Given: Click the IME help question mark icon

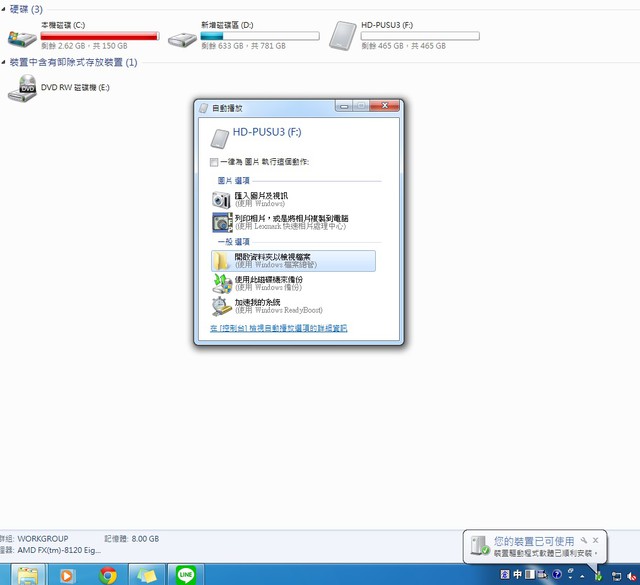Looking at the screenshot, I should [x=557, y=574].
